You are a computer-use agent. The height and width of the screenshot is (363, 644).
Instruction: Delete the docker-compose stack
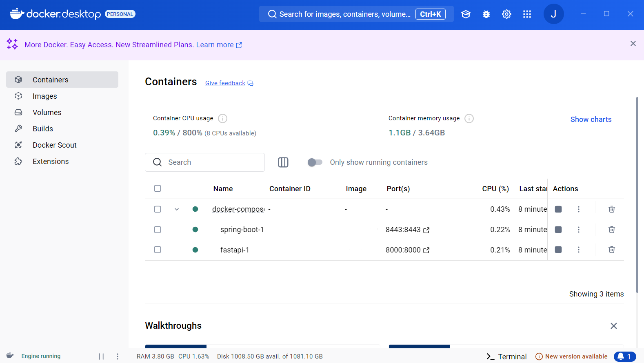pos(611,209)
